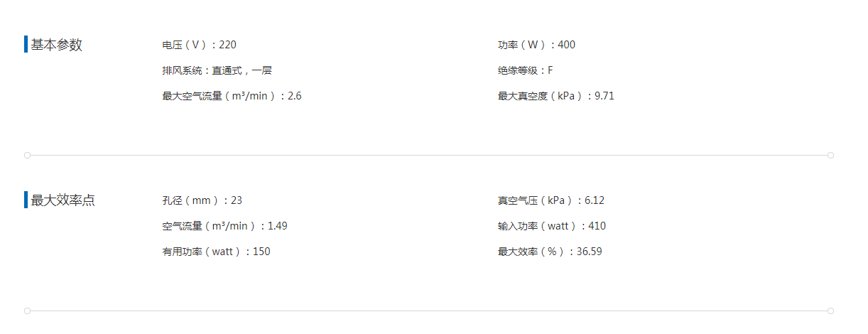The height and width of the screenshot is (334, 868).
Task: Click right circle of bottom divider line
Action: [830, 311]
